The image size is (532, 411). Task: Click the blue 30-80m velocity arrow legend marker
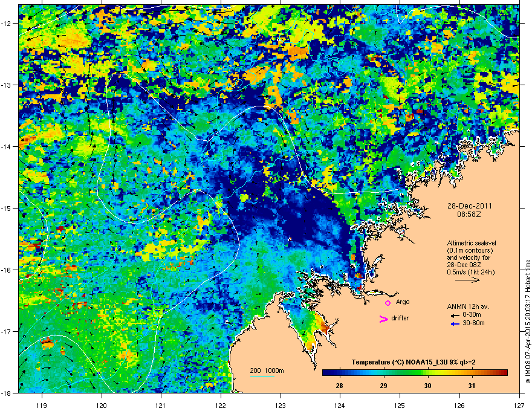pos(455,324)
